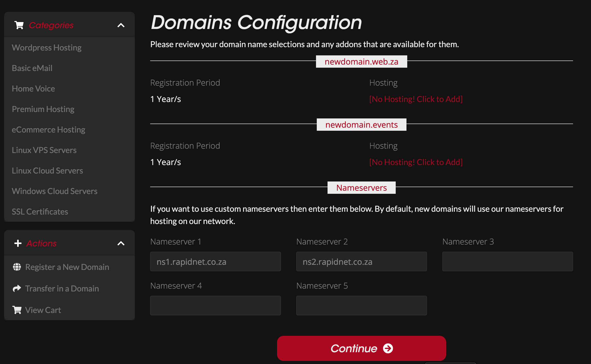Add hosting for newdomain.events
This screenshot has height=364, width=591.
coord(416,162)
